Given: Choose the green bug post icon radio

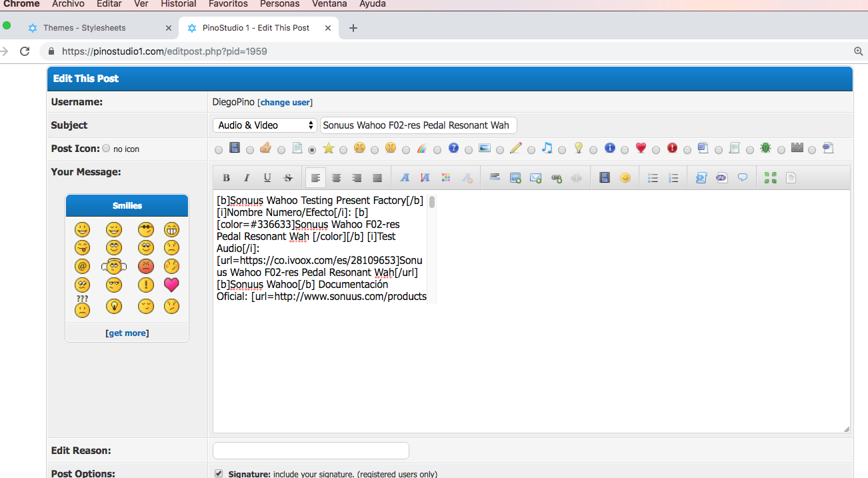Looking at the screenshot, I should point(750,150).
